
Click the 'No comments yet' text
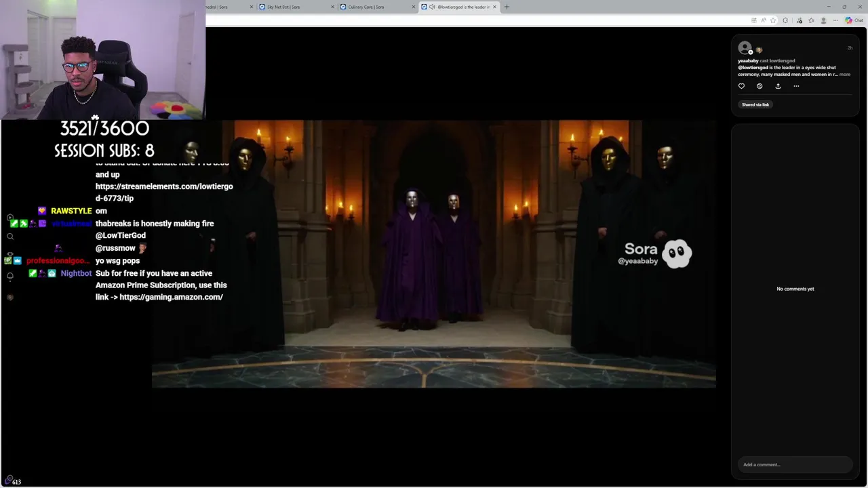795,289
